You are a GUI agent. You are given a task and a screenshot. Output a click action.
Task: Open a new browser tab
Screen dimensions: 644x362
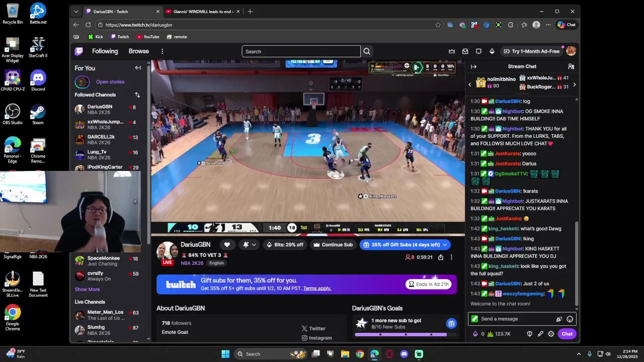(x=250, y=11)
